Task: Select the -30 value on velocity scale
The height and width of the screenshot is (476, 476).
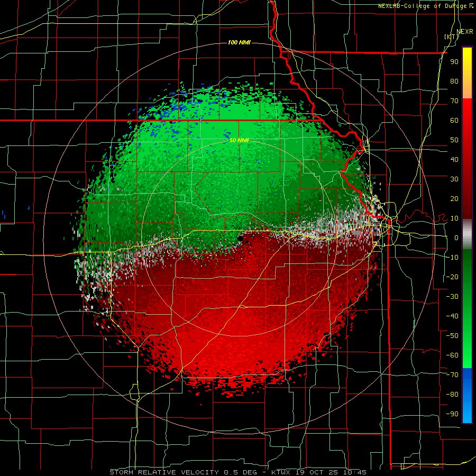Action: tap(452, 297)
